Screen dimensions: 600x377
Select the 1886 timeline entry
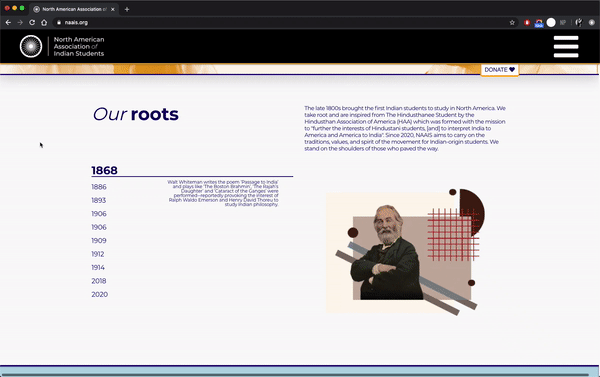99,187
